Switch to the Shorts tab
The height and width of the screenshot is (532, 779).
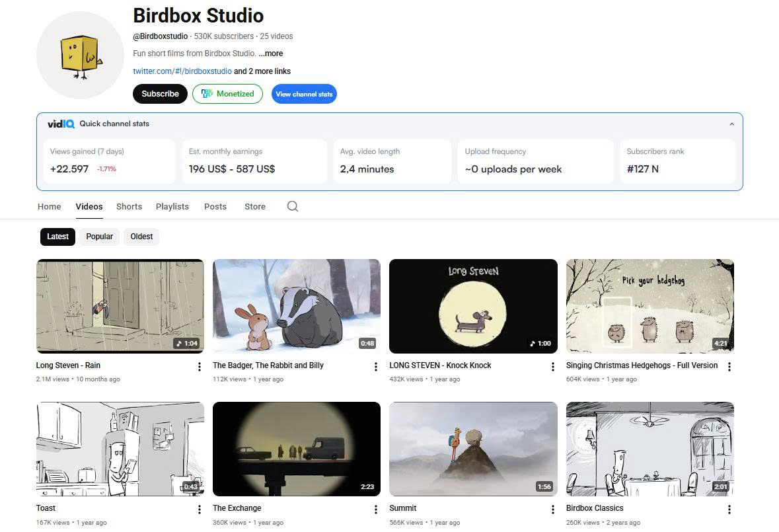(129, 206)
